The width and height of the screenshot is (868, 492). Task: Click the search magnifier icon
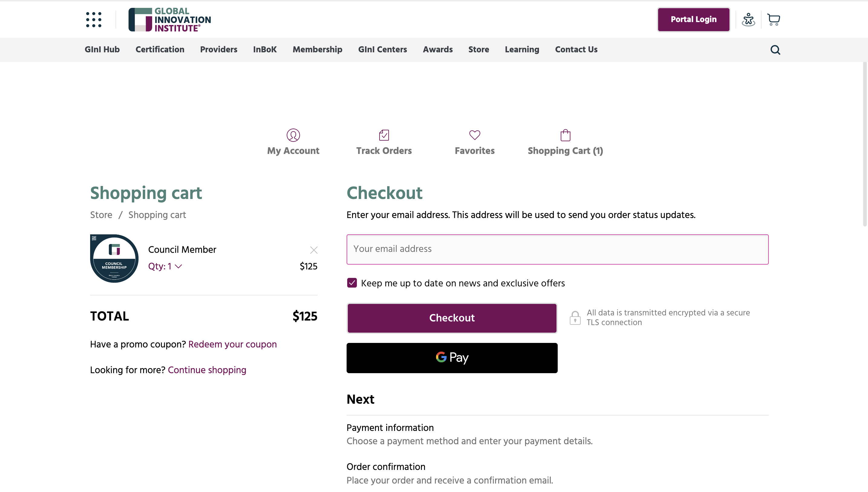[775, 50]
